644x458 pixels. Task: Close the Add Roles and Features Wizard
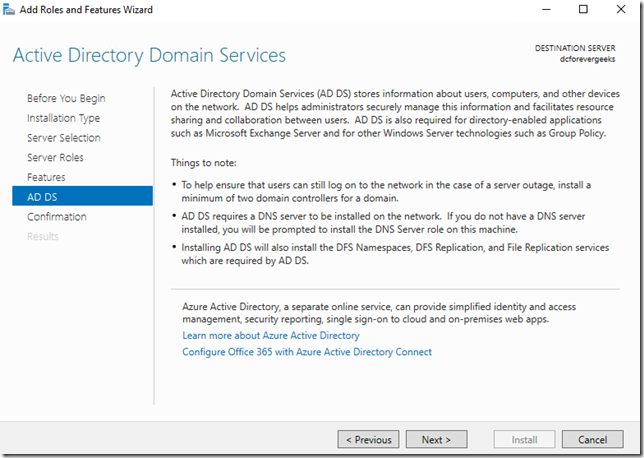[x=628, y=10]
